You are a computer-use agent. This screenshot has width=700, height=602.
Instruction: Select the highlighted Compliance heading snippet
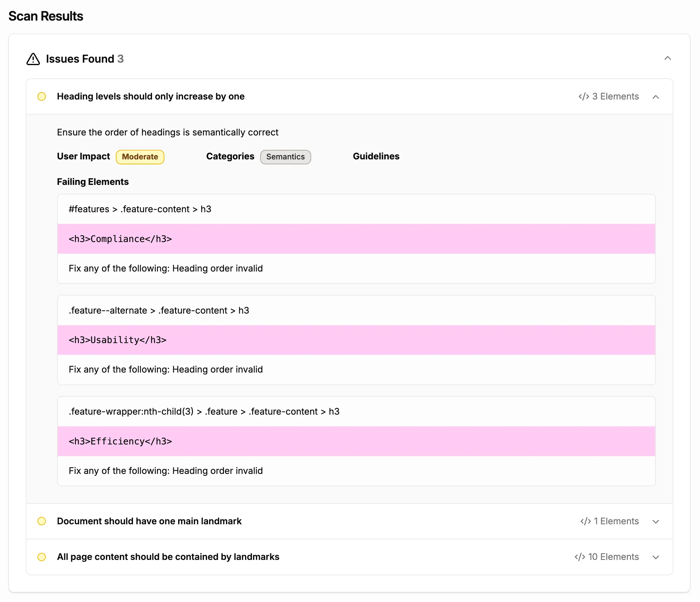pos(120,239)
